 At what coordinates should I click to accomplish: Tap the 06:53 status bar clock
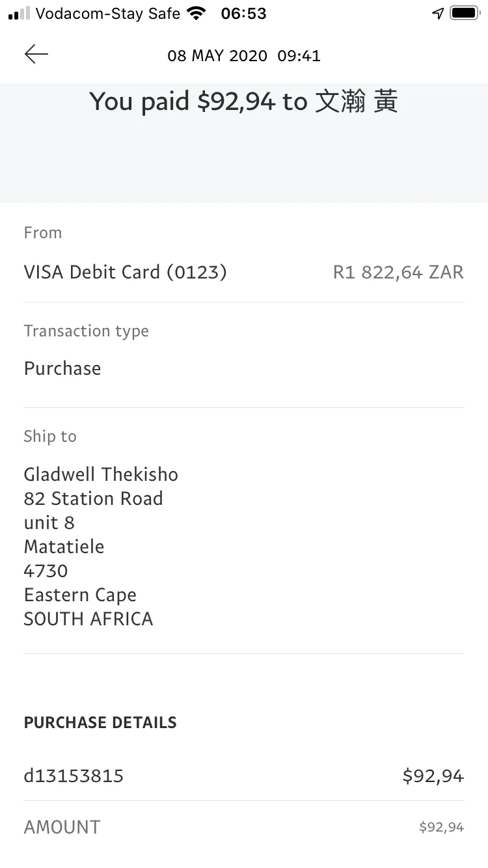(243, 14)
